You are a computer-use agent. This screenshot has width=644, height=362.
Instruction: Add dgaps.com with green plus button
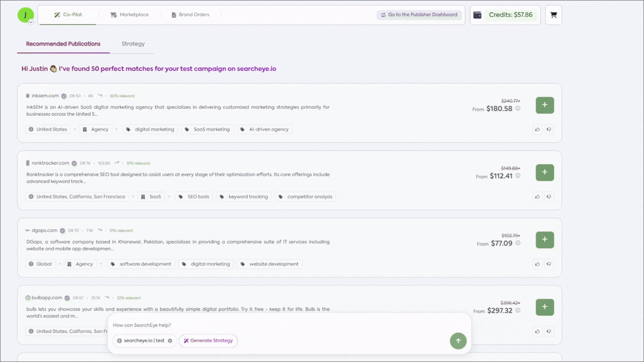(545, 240)
